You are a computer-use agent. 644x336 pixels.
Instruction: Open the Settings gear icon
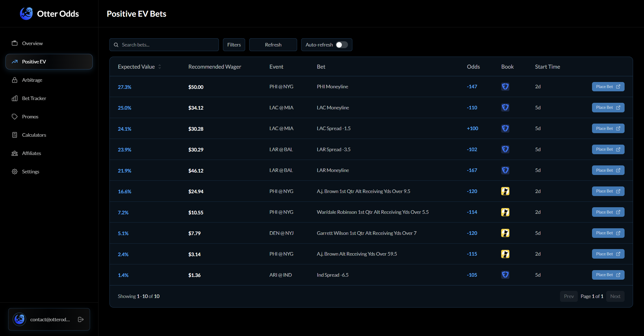[x=15, y=171]
